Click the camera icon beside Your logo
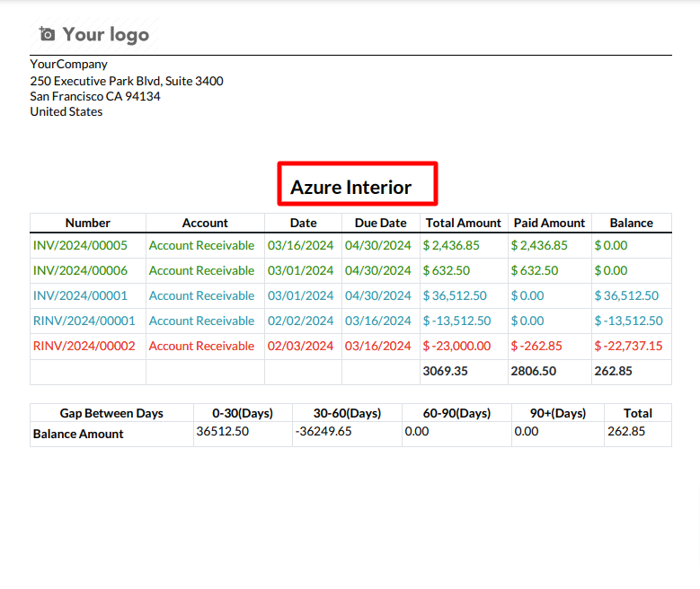The width and height of the screenshot is (700, 589). tap(47, 34)
